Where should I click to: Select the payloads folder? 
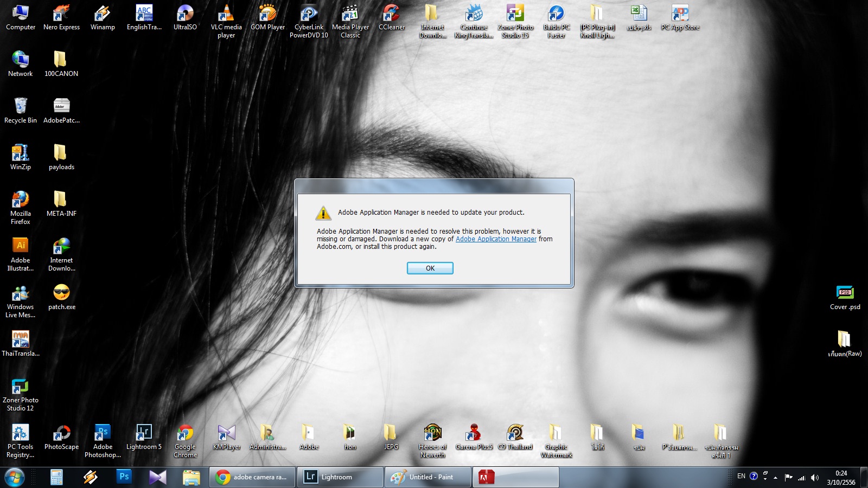coord(61,157)
